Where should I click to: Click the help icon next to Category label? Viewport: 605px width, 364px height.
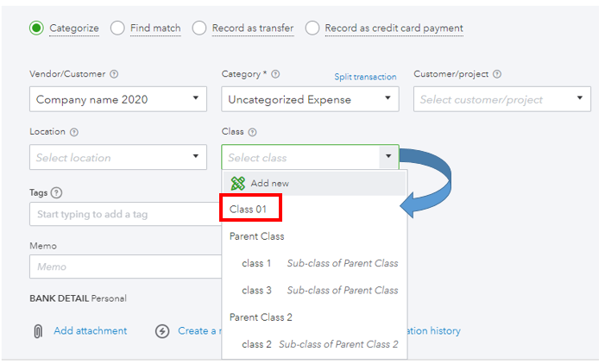pyautogui.click(x=275, y=74)
